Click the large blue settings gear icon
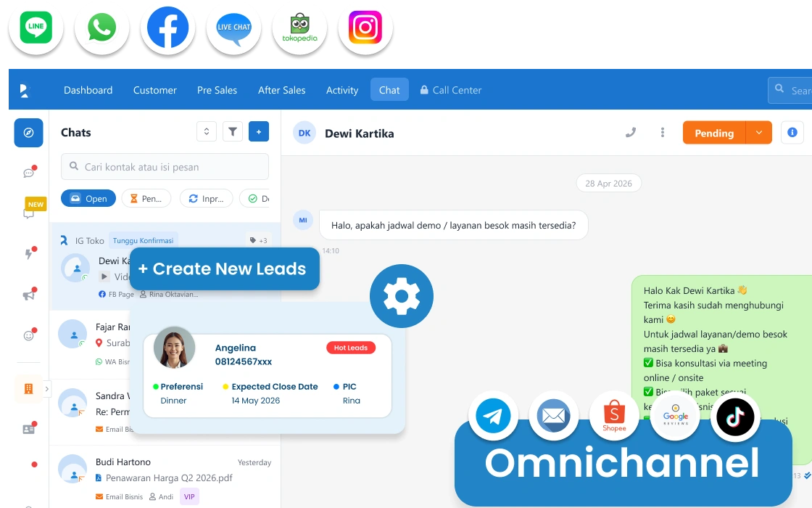This screenshot has width=812, height=508. click(402, 296)
